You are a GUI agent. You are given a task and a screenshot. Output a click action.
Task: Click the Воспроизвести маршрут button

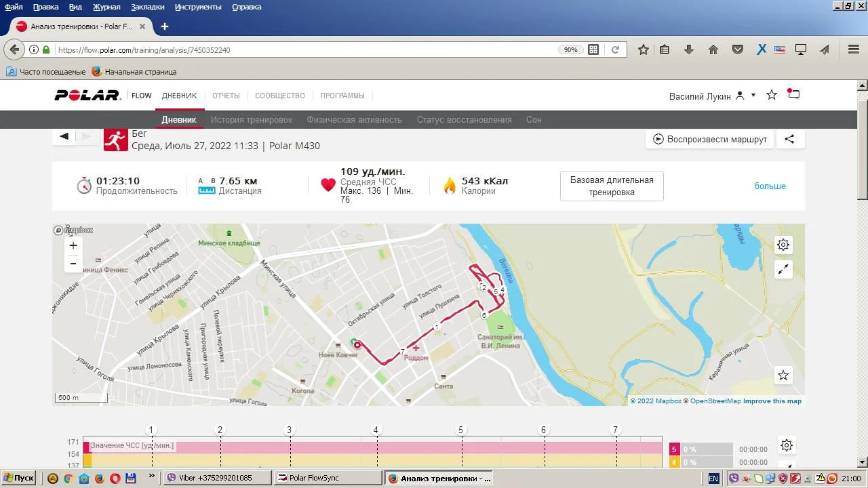[x=709, y=139]
